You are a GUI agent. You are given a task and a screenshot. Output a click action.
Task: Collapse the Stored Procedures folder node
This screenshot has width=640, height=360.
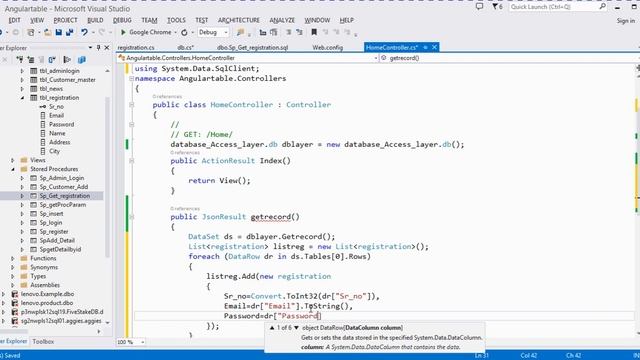(13, 169)
